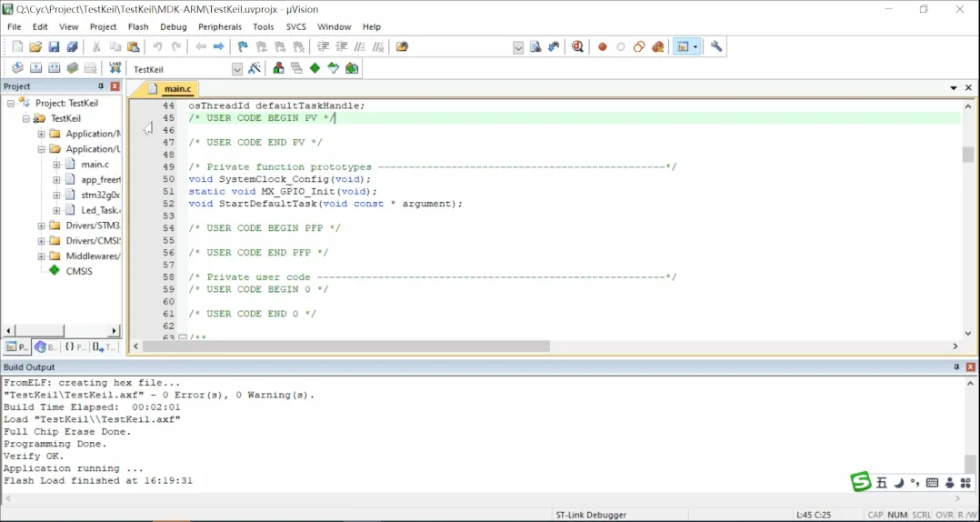Viewport: 980px width, 522px height.
Task: Save the current file with floppy icon
Action: [54, 47]
